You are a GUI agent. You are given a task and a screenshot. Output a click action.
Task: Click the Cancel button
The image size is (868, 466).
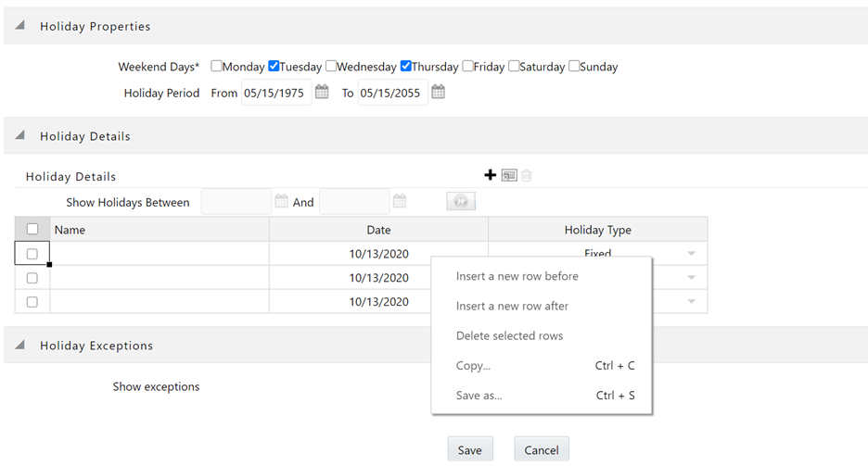point(542,449)
